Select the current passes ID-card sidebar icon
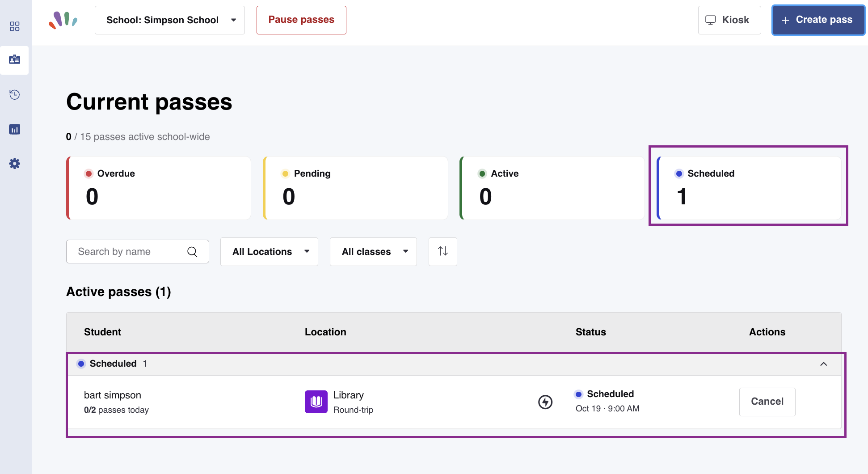 [x=15, y=59]
